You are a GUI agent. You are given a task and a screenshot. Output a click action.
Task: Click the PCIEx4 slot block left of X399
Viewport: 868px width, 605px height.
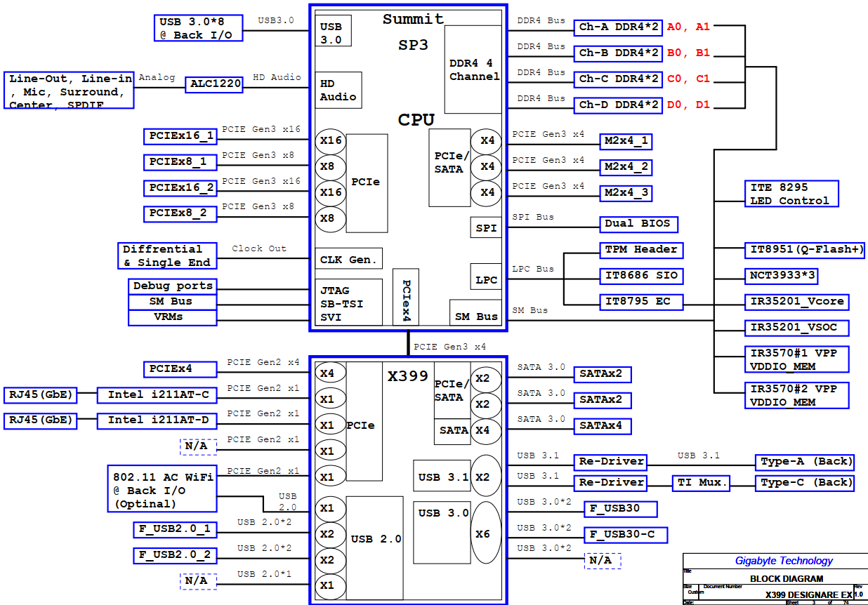pos(180,369)
